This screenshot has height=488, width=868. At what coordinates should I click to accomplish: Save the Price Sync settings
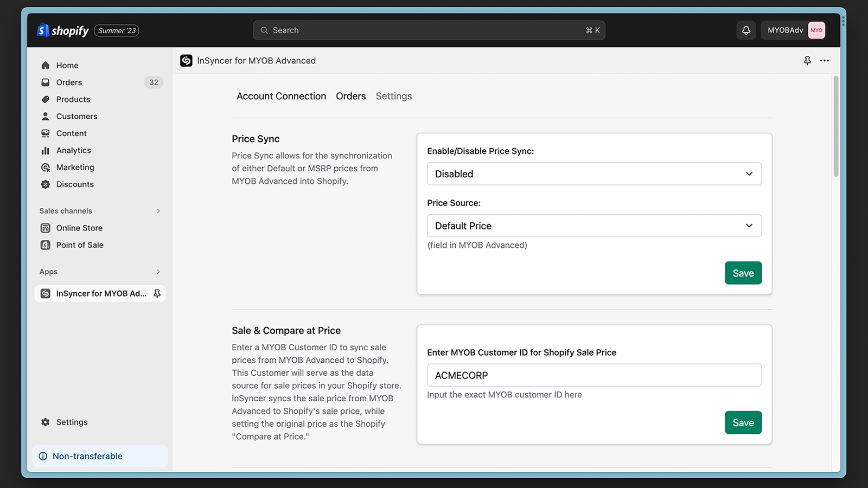click(x=743, y=273)
